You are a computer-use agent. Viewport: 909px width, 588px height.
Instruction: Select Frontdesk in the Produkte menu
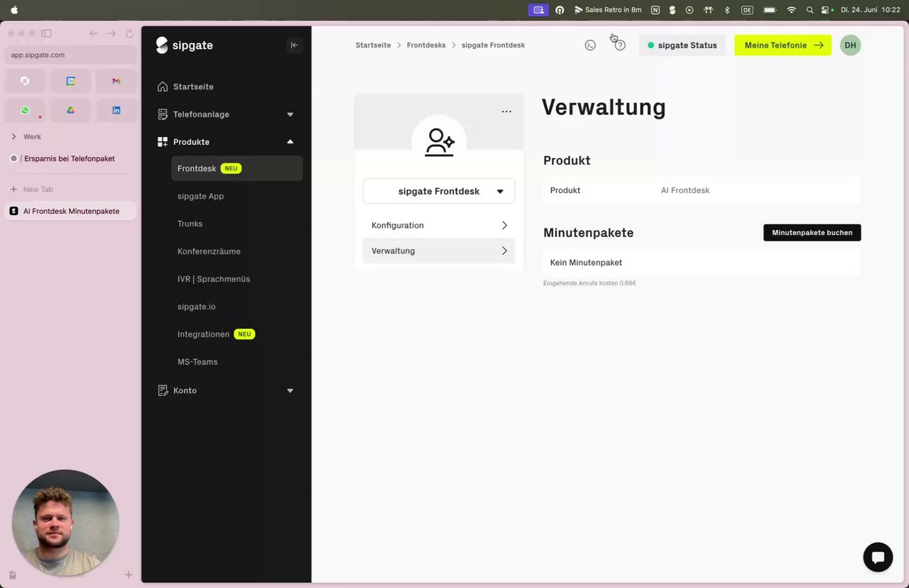click(236, 168)
